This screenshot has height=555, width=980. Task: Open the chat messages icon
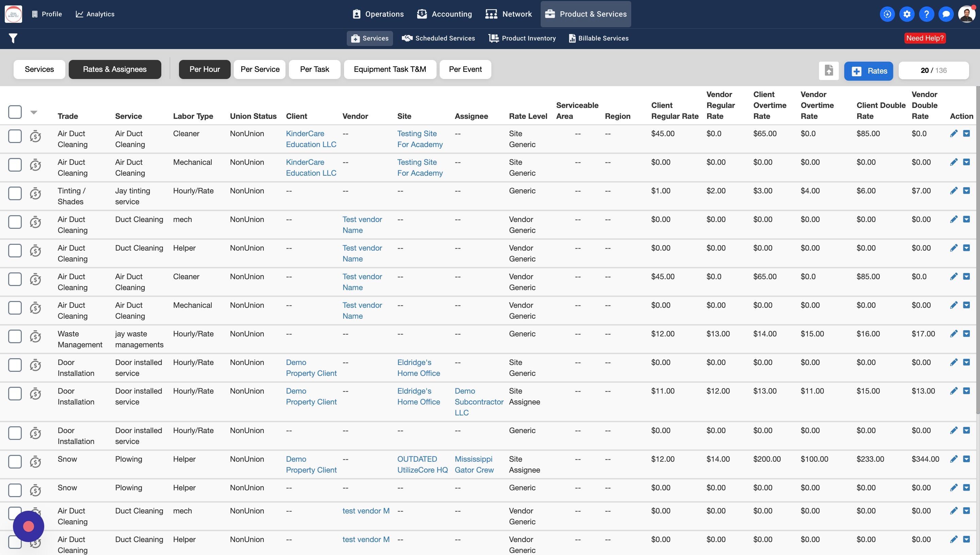point(946,14)
